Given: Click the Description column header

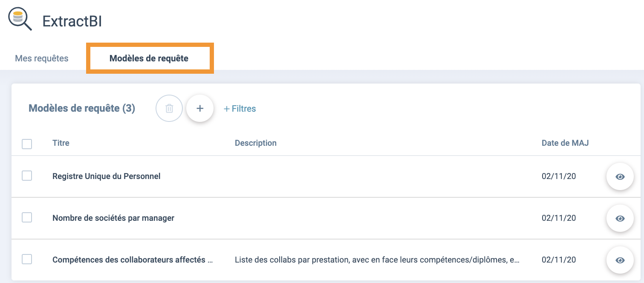Looking at the screenshot, I should 256,143.
